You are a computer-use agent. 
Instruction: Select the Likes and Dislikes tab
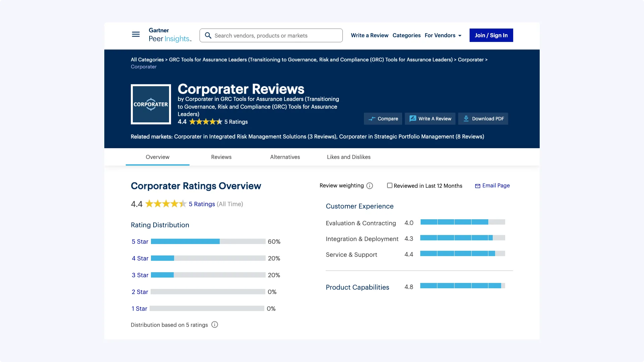[x=348, y=157]
